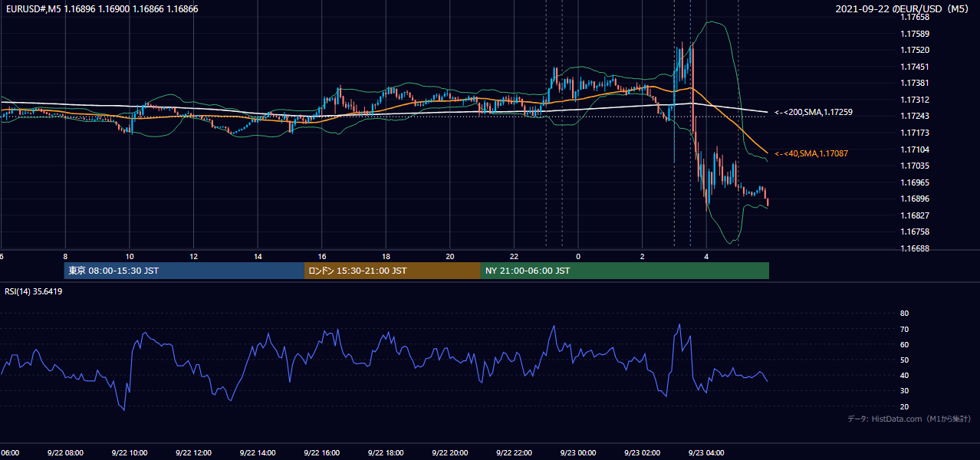
Task: Click RSI scale value 40
Action: (x=904, y=375)
